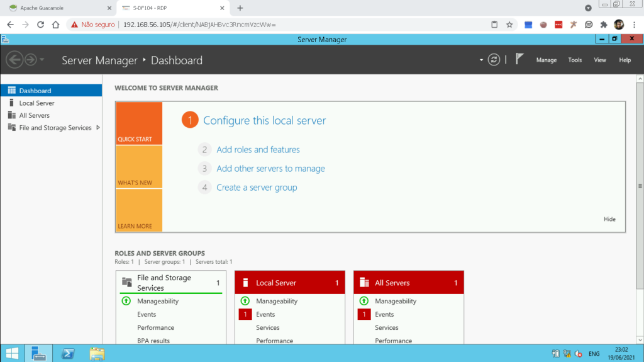Click Configure this local server link
The image size is (644, 362).
tap(265, 120)
